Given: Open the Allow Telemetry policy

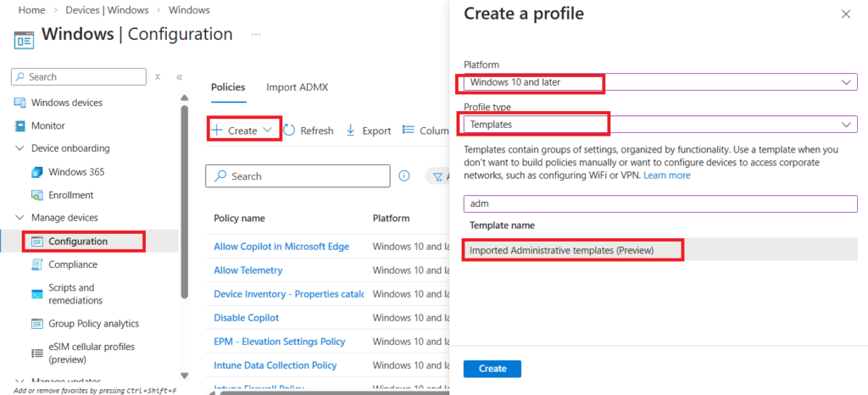Looking at the screenshot, I should [248, 270].
